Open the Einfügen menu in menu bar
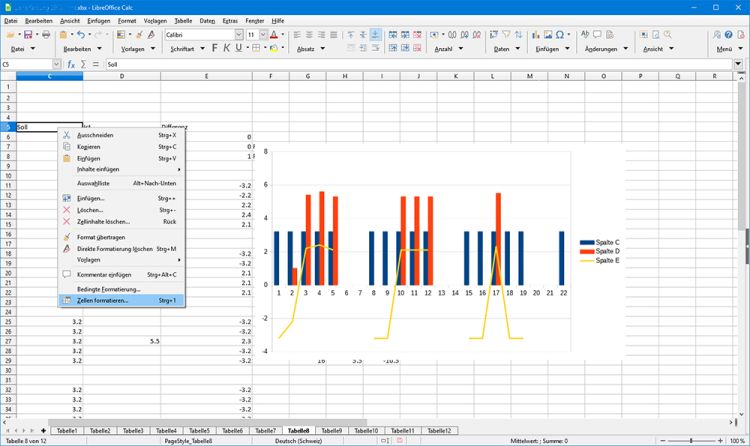Screen dimensions: 750x446 [99, 21]
